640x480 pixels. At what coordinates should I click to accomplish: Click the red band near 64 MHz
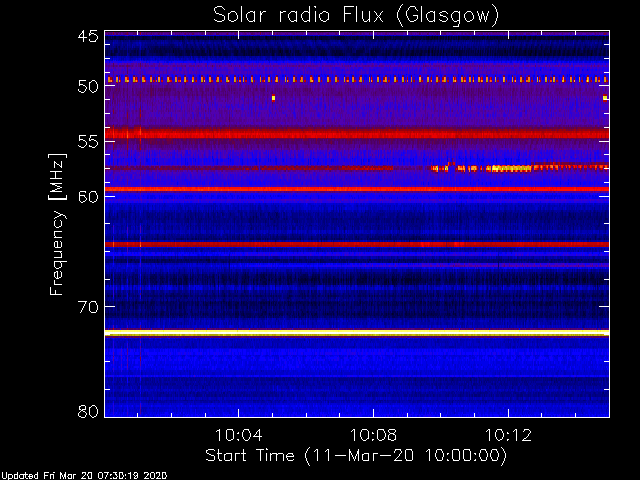tap(357, 244)
